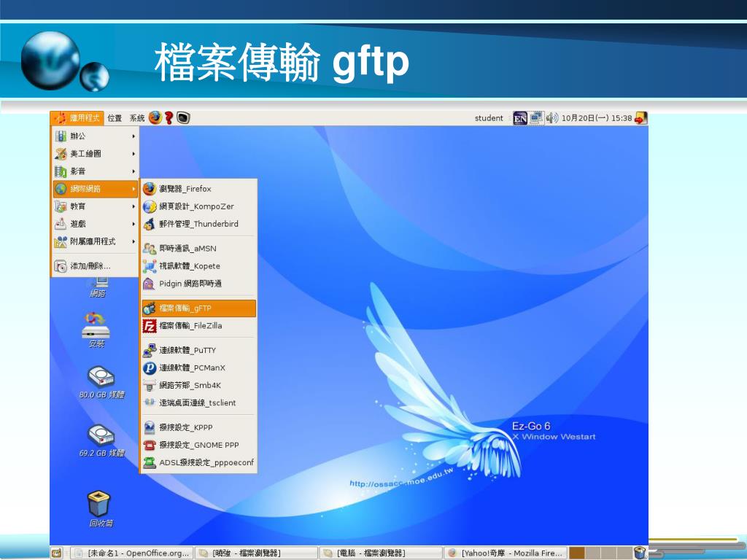The image size is (747, 560).
Task: Select the 69.2 GB 媒體 drive icon
Action: point(101,440)
